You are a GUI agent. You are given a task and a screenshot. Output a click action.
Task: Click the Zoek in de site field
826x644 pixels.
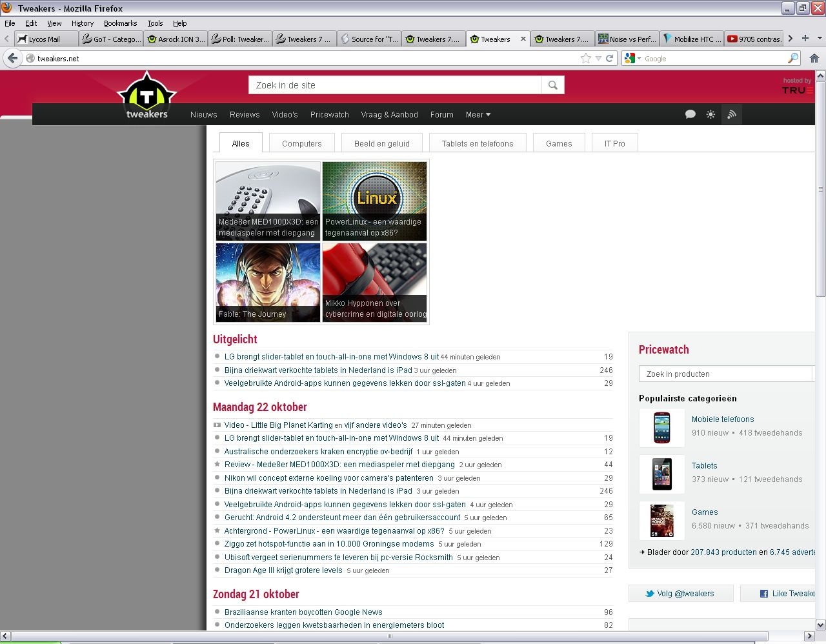395,85
